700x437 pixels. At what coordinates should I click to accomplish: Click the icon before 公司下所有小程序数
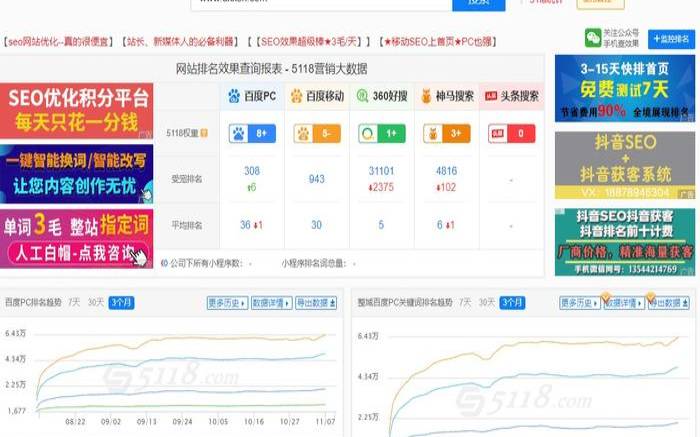[x=164, y=263]
